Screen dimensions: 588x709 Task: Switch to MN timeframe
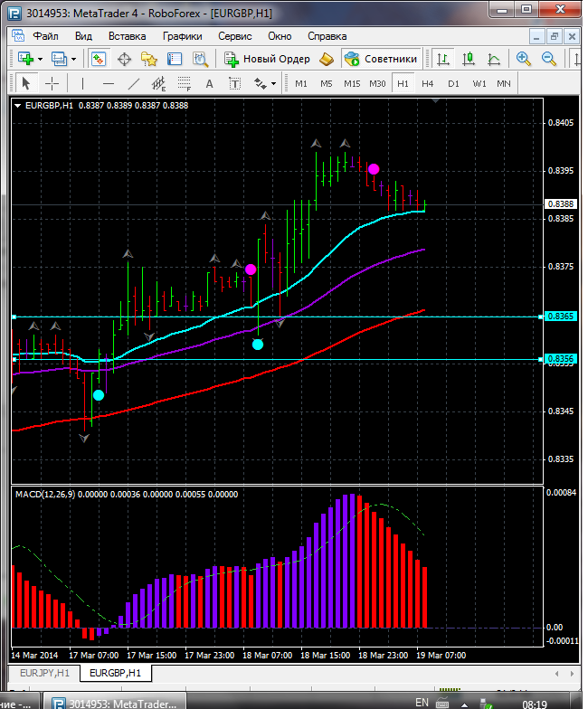(503, 83)
